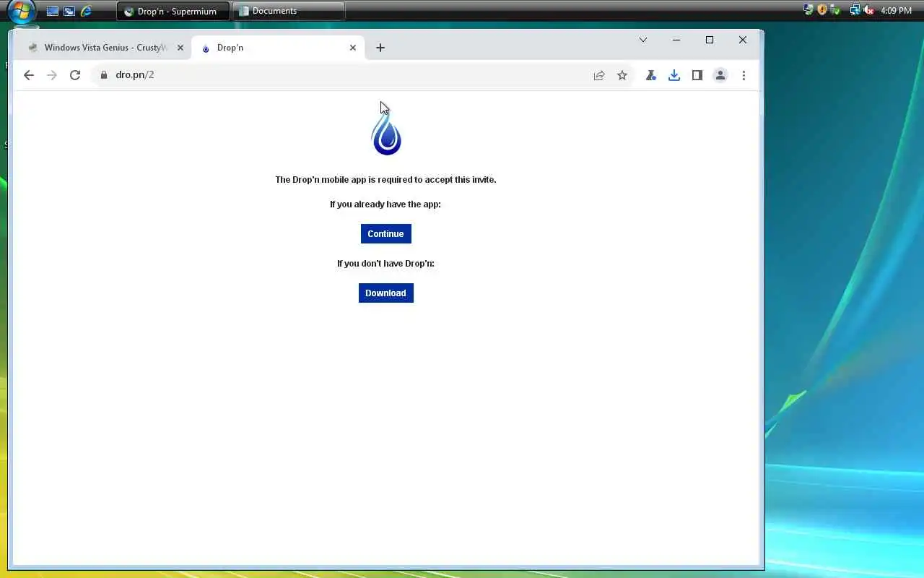Launch Internet Explorer from quick launch

click(86, 11)
